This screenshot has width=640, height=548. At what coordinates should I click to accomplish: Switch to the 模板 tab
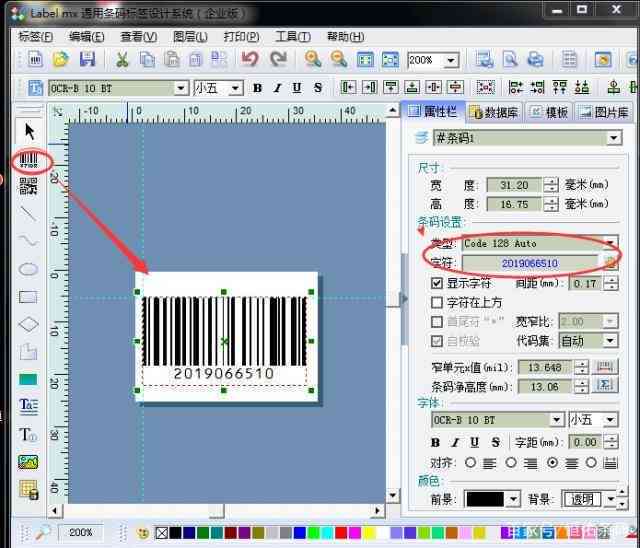pos(549,112)
